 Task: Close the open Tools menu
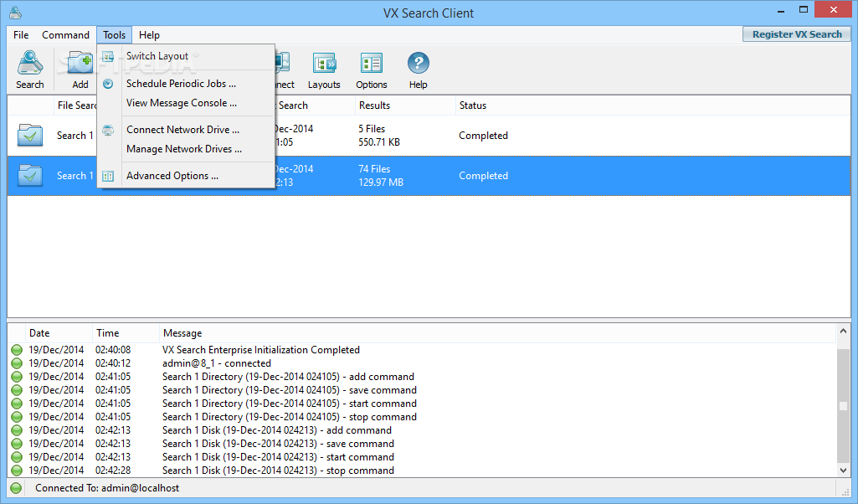tap(115, 35)
